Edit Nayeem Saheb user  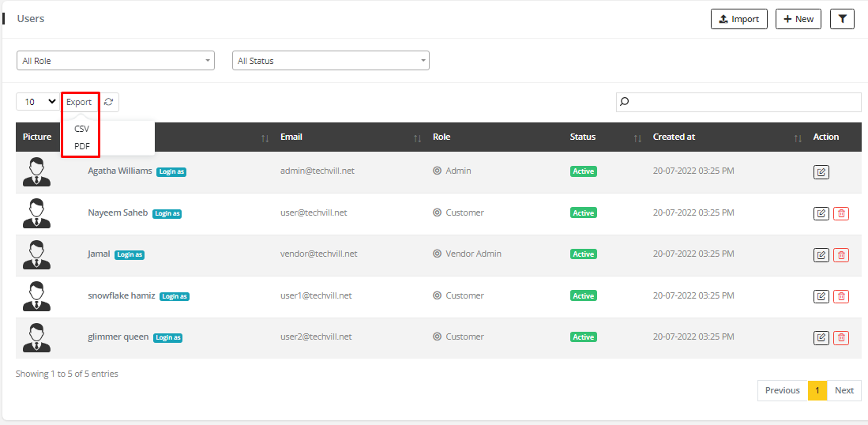click(821, 213)
